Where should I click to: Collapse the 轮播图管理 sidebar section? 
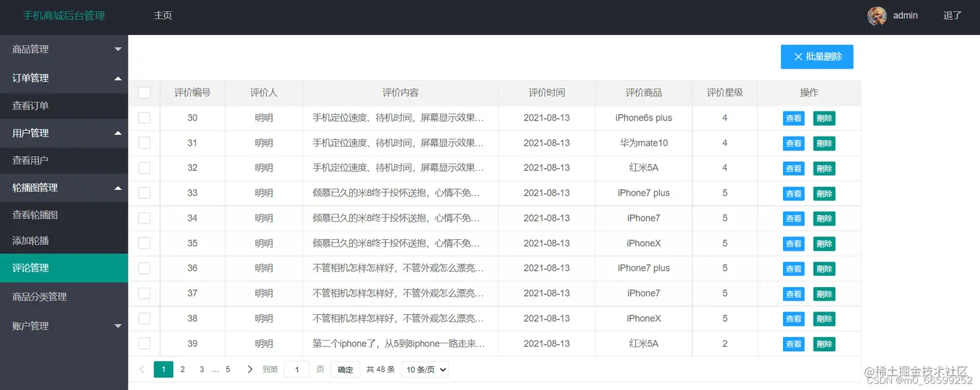click(64, 188)
